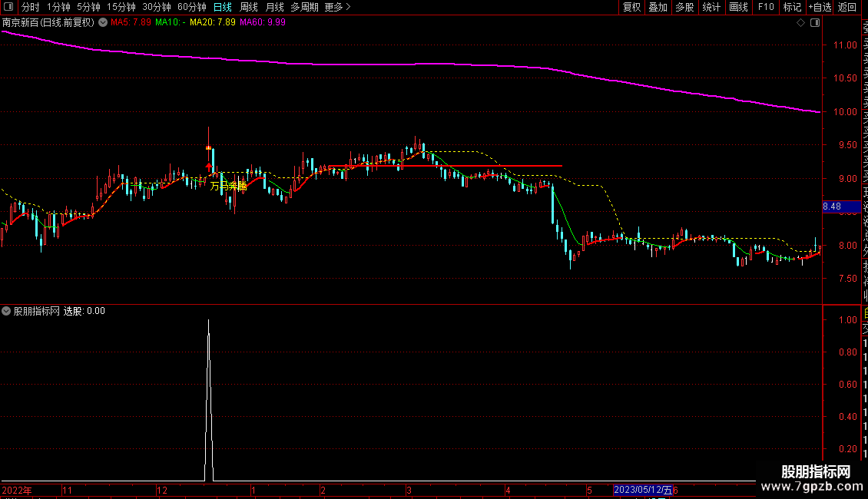
Task: Select the 60分钟 period
Action: (x=192, y=7)
